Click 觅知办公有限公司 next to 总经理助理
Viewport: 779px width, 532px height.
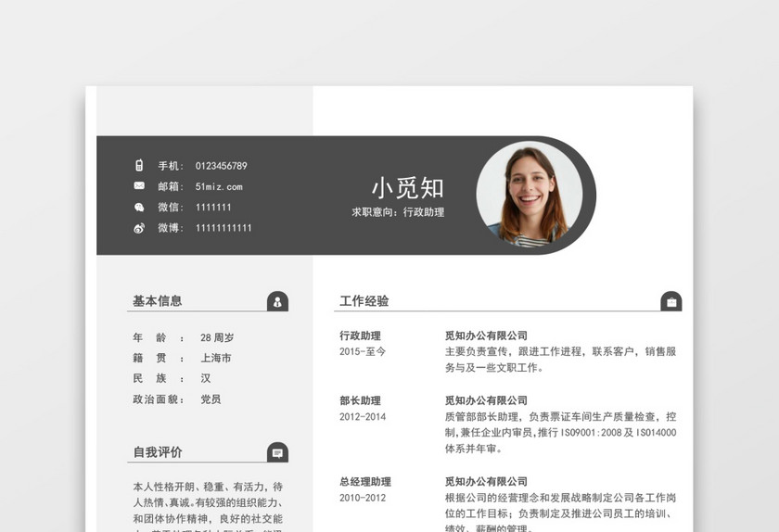pos(486,482)
